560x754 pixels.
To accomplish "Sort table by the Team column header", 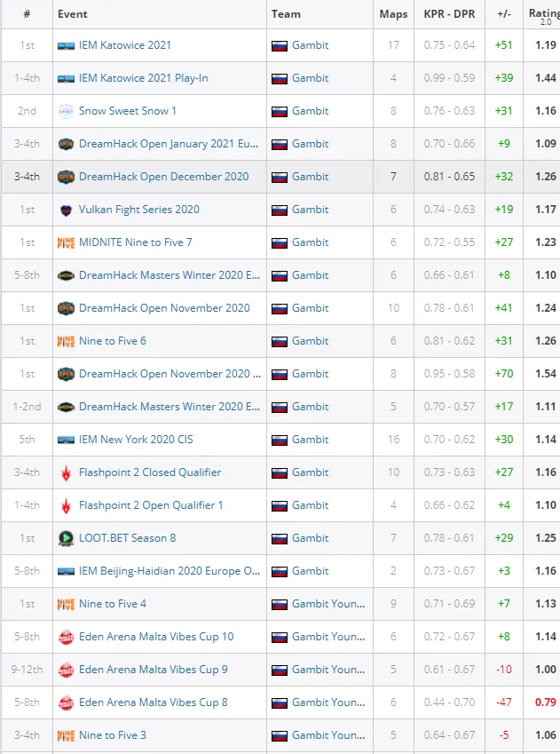I will 286,14.
